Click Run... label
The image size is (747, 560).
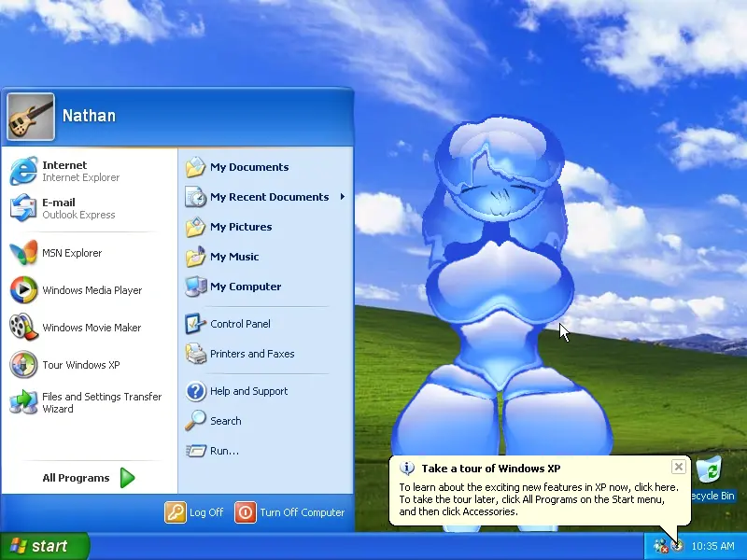(224, 451)
